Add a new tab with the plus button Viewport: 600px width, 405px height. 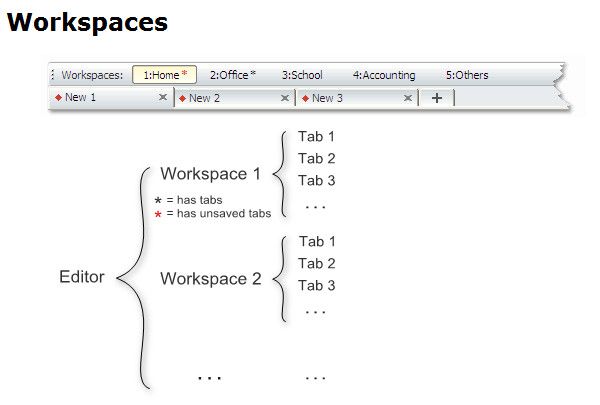click(437, 98)
